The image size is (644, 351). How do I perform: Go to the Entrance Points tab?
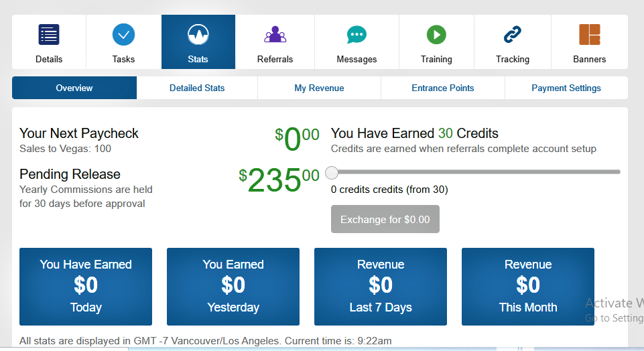(x=443, y=88)
